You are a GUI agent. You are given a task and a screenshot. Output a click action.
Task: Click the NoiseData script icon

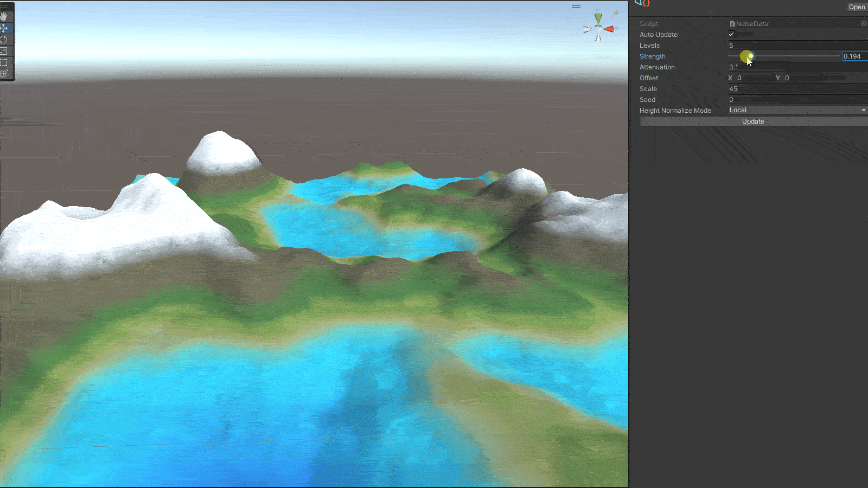point(733,23)
